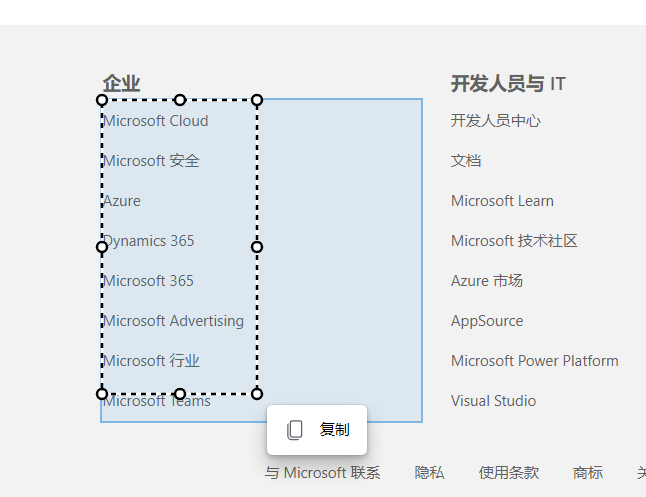Click the top-middle selection handle

[180, 100]
